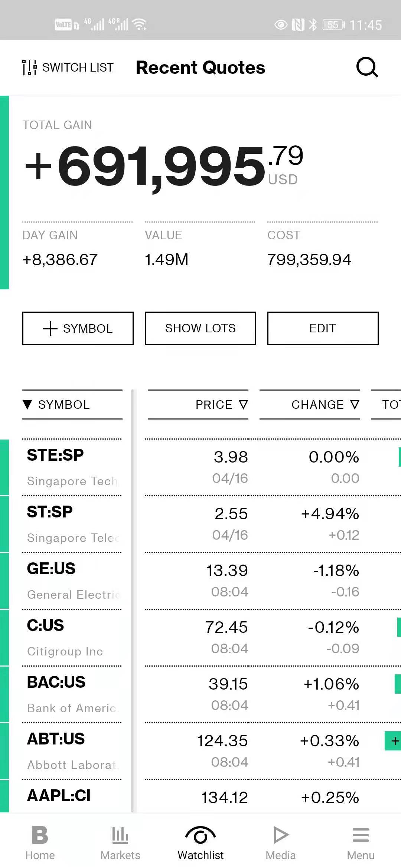401x868 pixels.
Task: Select the Watchlist eye icon
Action: point(200,835)
